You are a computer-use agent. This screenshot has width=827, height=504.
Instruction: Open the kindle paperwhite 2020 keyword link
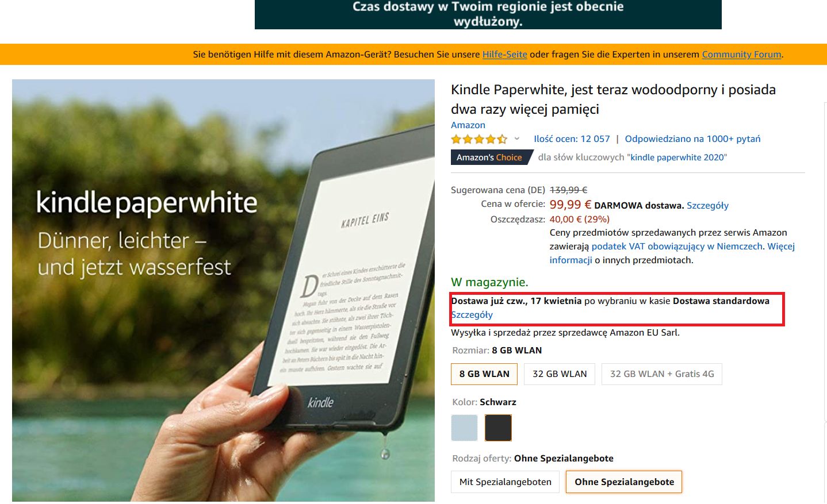pyautogui.click(x=677, y=157)
